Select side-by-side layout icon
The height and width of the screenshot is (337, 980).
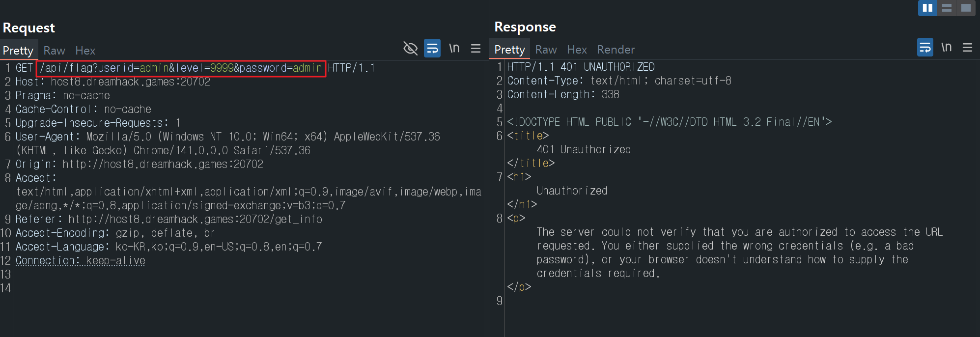927,8
